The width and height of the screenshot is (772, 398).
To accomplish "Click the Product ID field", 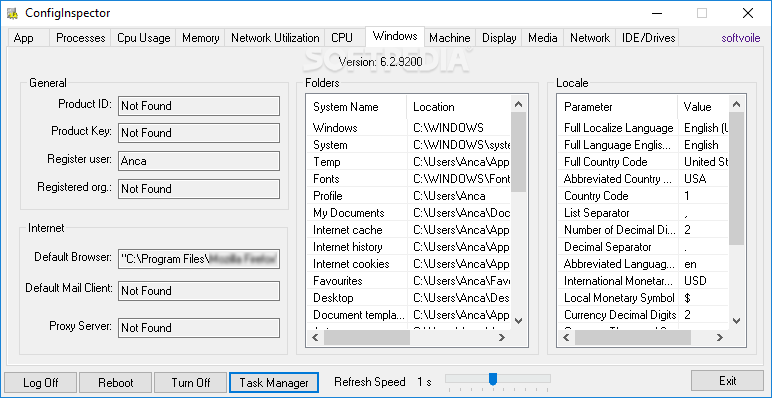I will pyautogui.click(x=199, y=106).
